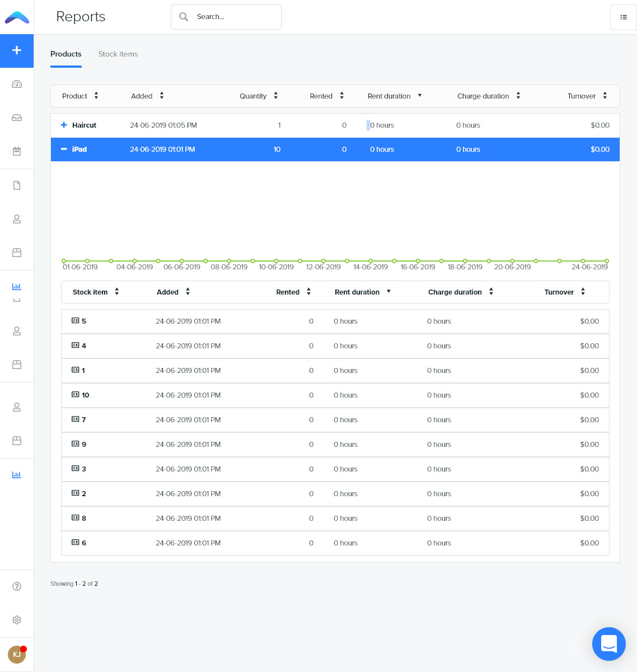
Task: Open the calendar icon in sidebar
Action: (17, 151)
